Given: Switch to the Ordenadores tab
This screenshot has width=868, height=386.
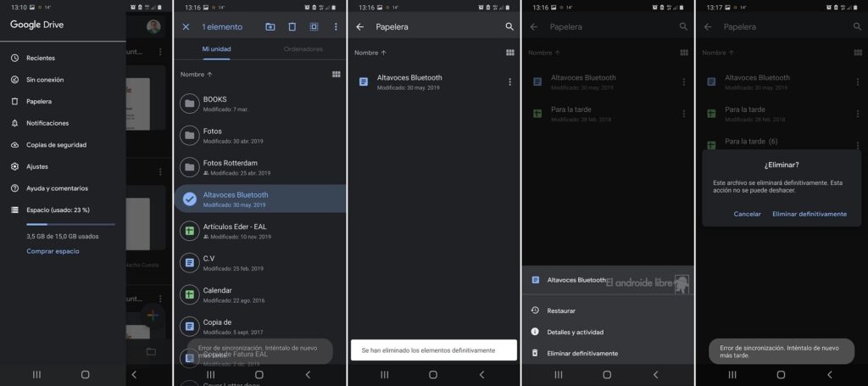Looking at the screenshot, I should click(x=303, y=48).
